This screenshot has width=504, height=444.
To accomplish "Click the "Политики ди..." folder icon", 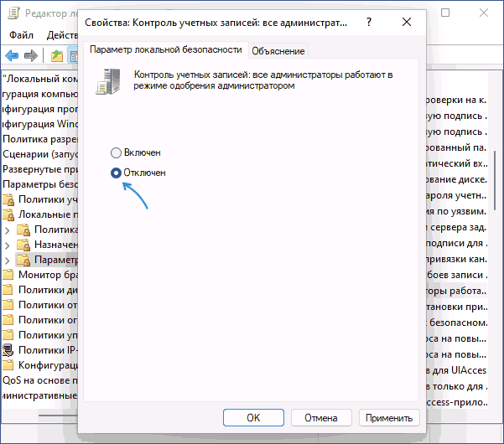I will tap(8, 290).
